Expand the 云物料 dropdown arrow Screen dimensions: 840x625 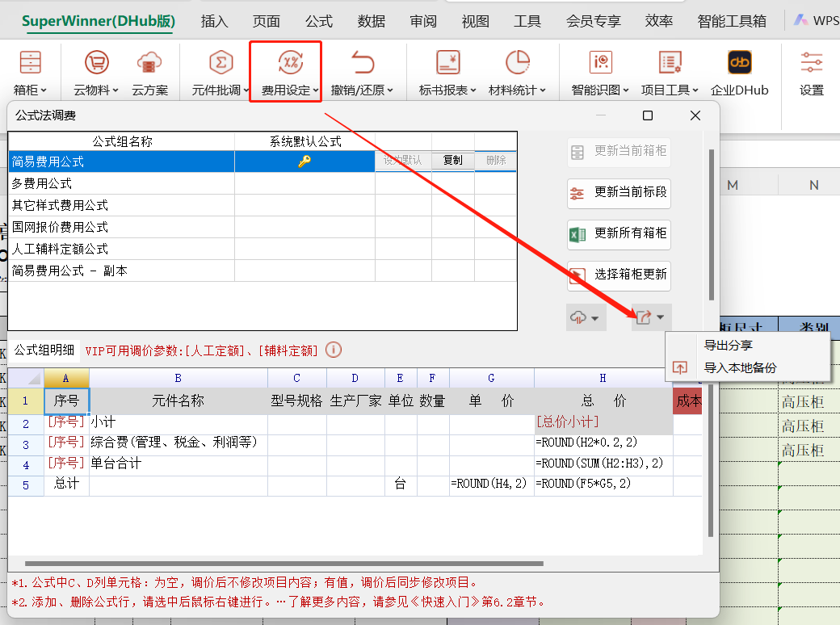click(x=115, y=90)
